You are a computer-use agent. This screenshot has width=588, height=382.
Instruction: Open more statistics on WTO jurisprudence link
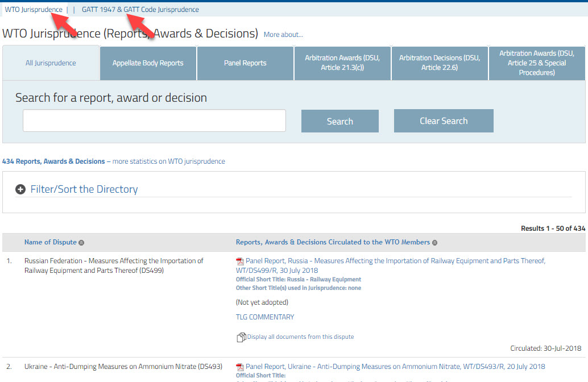pos(169,161)
